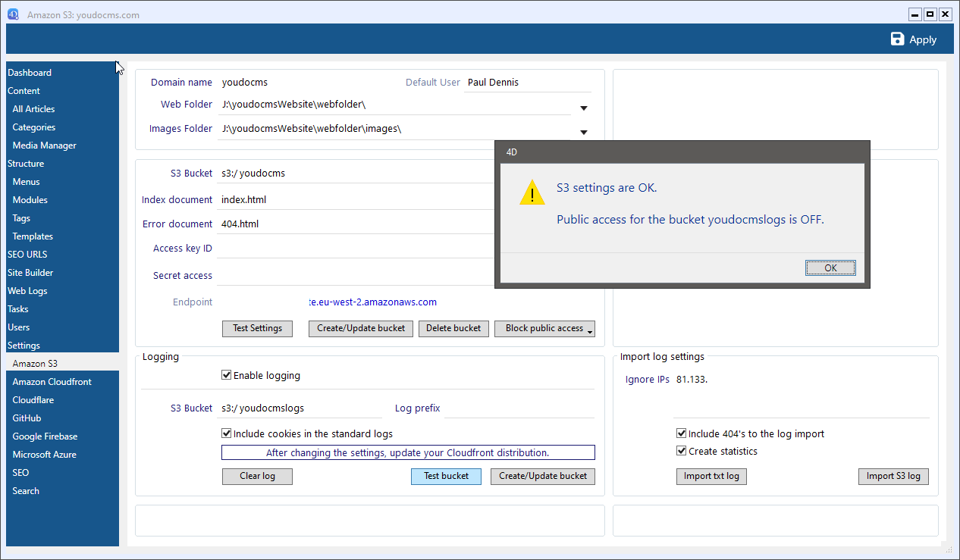The image size is (960, 560).
Task: Click the Images Folder path field
Action: (x=394, y=129)
